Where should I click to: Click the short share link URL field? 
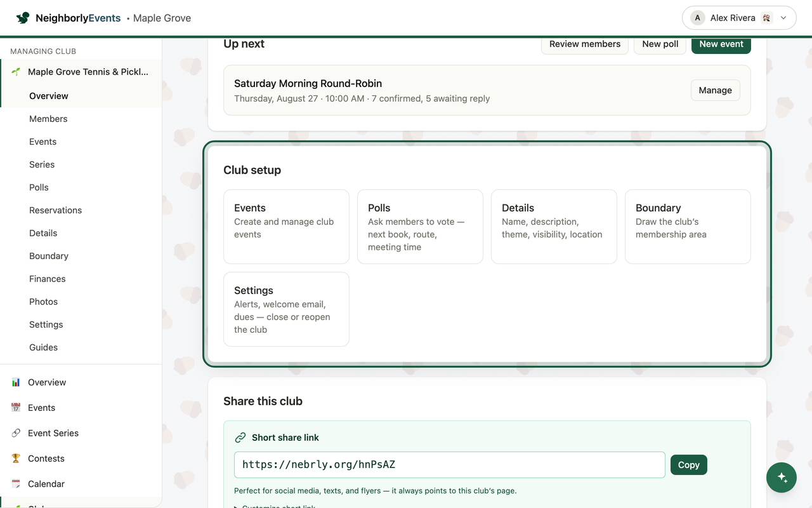pyautogui.click(x=450, y=465)
